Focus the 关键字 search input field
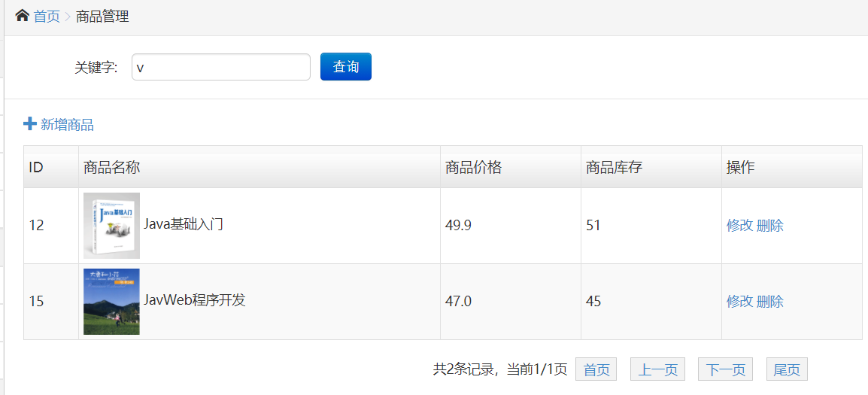 221,67
